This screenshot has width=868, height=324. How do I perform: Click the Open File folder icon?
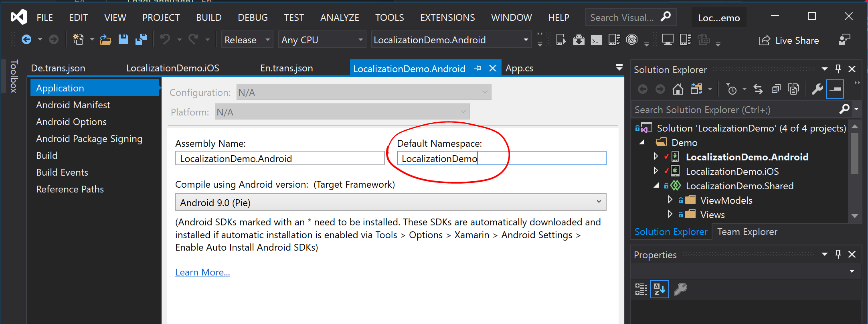pos(105,39)
